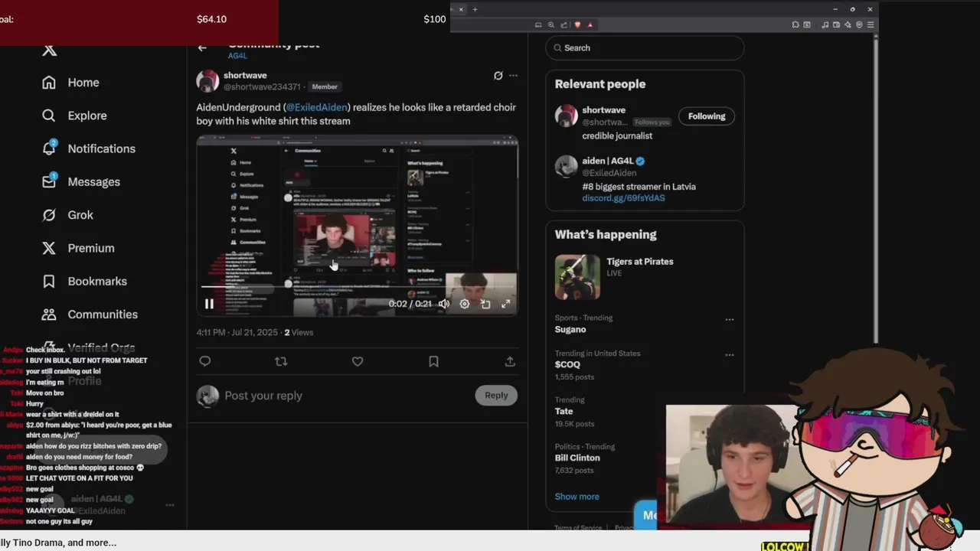Viewport: 980px width, 551px height.
Task: Click the Bookmarks ribbon icon
Action: 49,281
